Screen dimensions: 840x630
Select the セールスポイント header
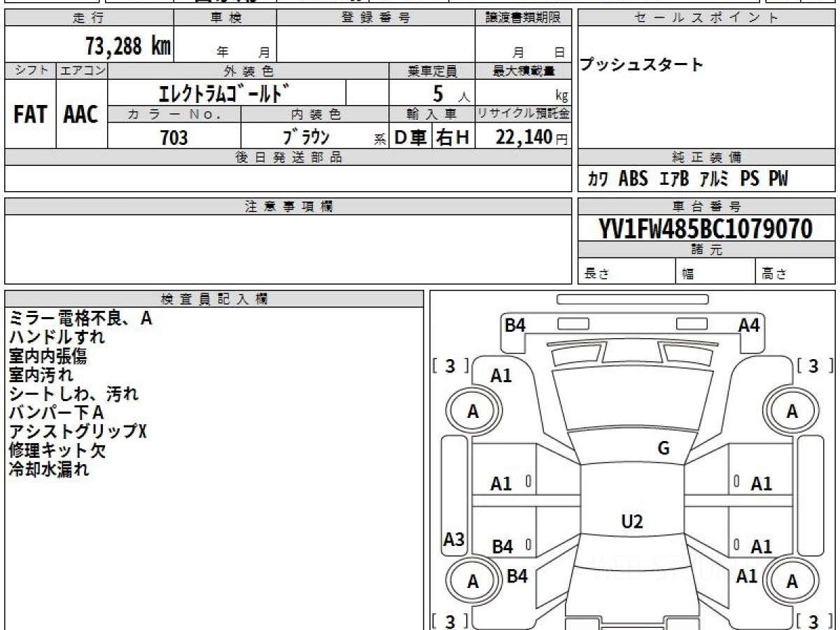706,18
